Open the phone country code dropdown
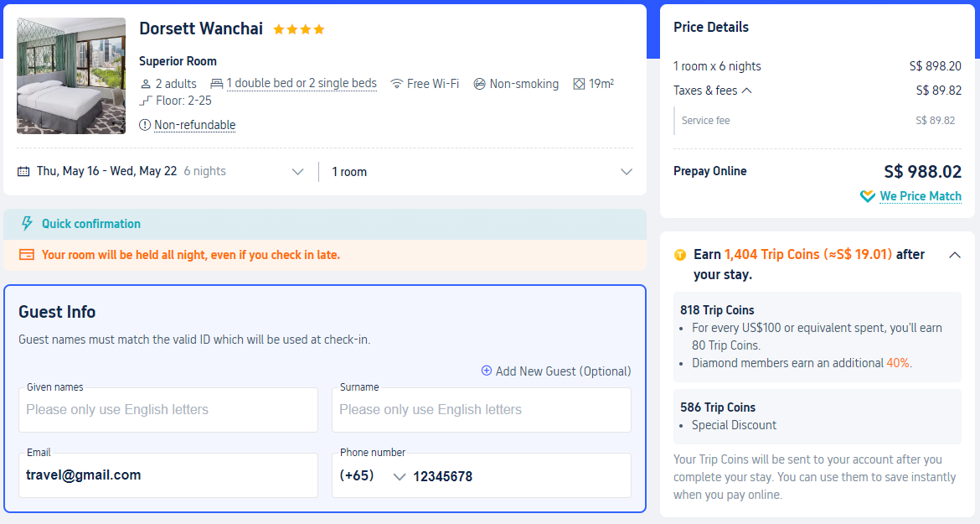Screen dimensions: 980x524 click(x=399, y=477)
